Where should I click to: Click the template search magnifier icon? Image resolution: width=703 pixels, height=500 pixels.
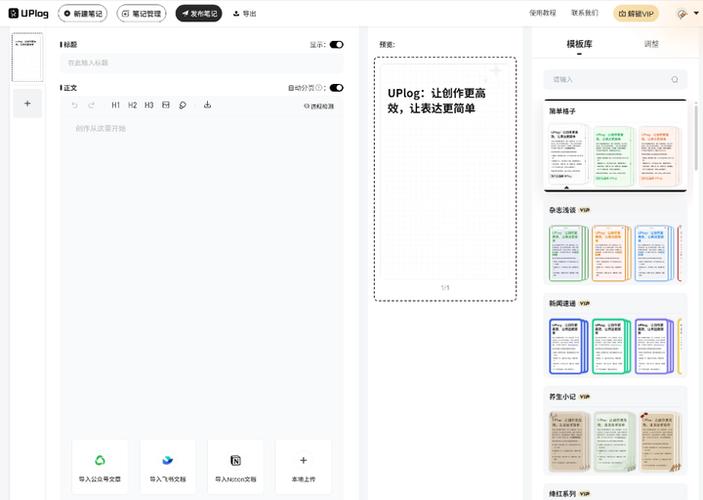[x=674, y=79]
